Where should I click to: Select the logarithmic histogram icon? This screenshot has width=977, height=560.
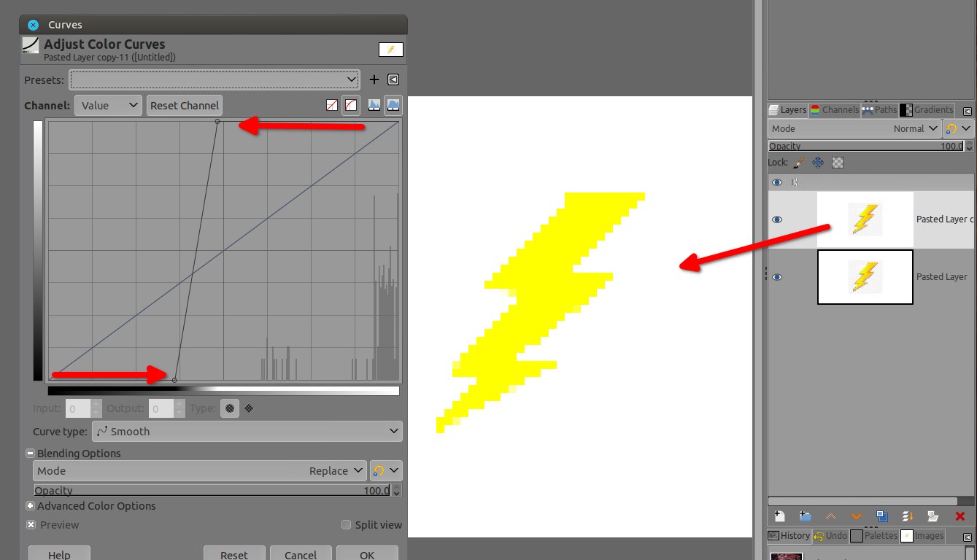click(x=393, y=106)
